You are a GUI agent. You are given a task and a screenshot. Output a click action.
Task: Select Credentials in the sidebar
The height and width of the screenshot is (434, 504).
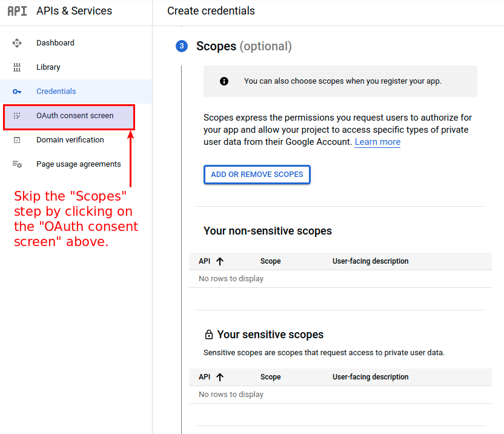tap(76, 92)
